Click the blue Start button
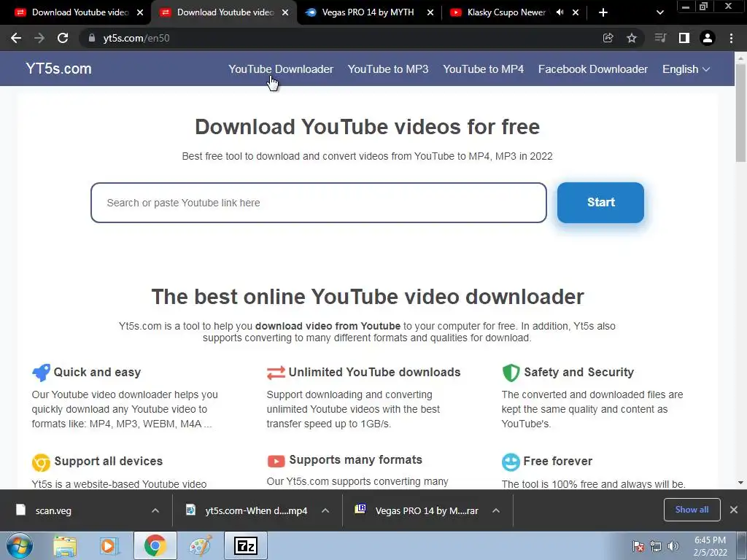 (x=600, y=203)
